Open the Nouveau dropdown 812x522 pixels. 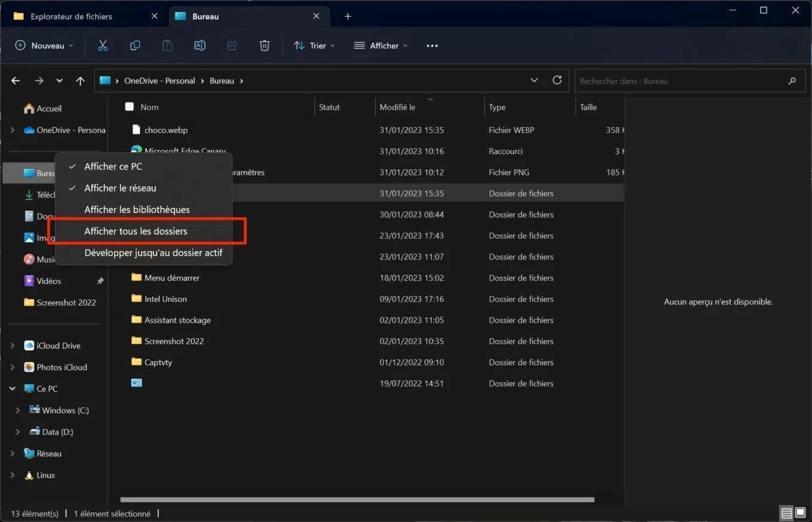pyautogui.click(x=45, y=46)
